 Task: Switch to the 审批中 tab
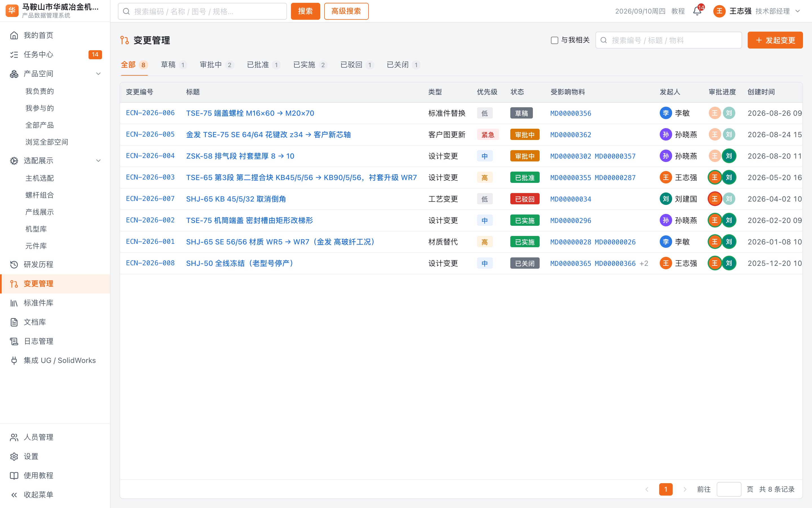coord(217,65)
